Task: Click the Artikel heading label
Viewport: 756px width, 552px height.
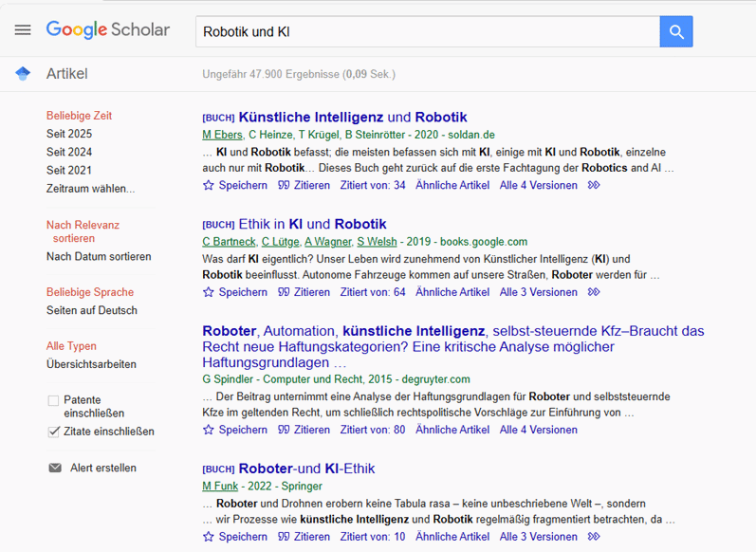Action: point(67,74)
